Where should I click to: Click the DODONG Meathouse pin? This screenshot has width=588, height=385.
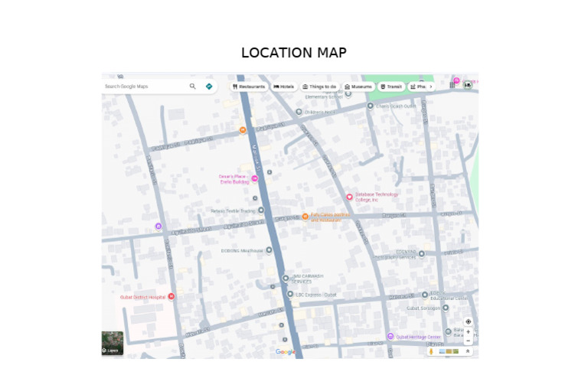point(269,250)
